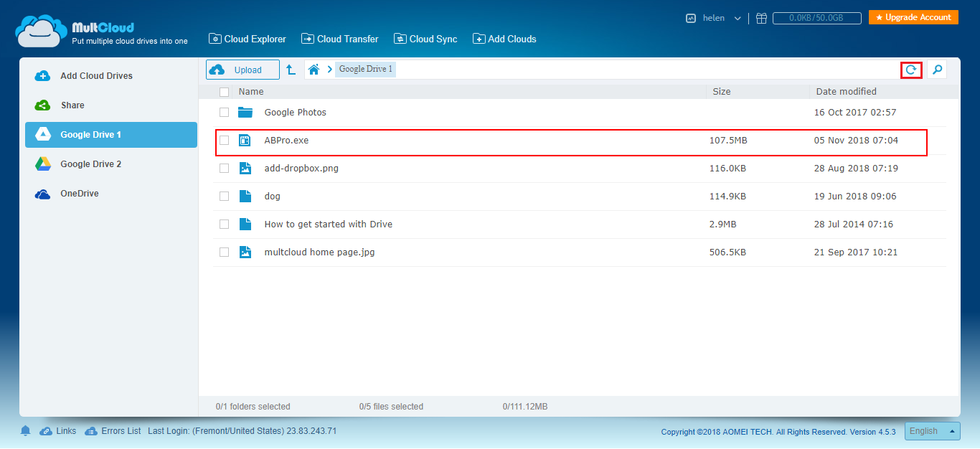Screen dimensions: 980x449
Task: Go up one folder level arrow icon
Action: (x=291, y=70)
